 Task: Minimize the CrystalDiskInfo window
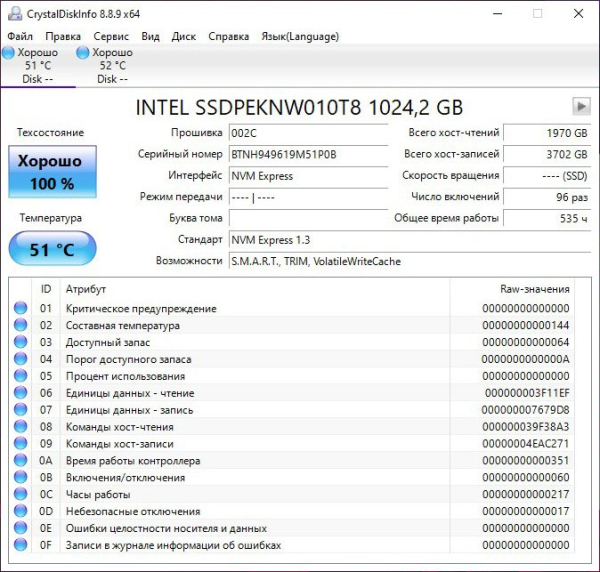(497, 14)
